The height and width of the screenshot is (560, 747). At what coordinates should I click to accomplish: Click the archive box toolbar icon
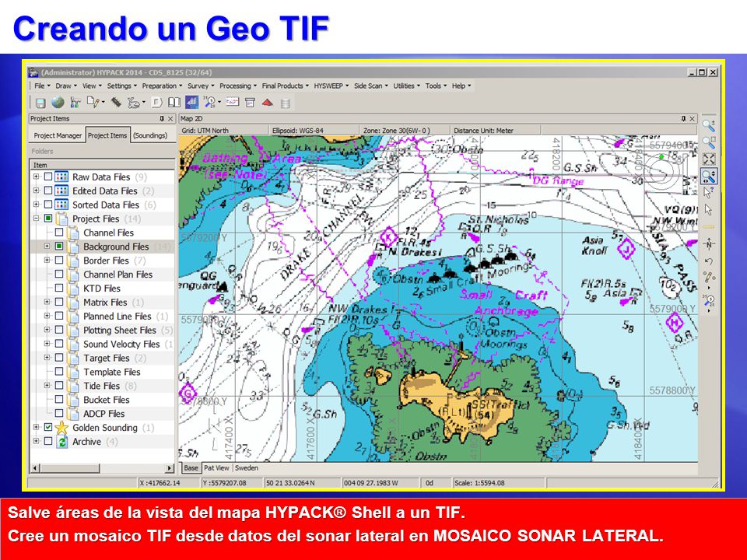pos(250,103)
